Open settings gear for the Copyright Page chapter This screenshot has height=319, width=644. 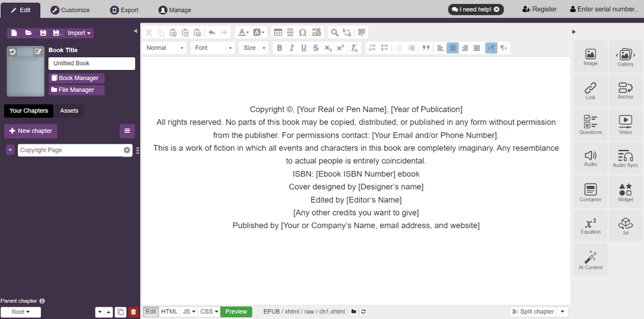(x=127, y=150)
